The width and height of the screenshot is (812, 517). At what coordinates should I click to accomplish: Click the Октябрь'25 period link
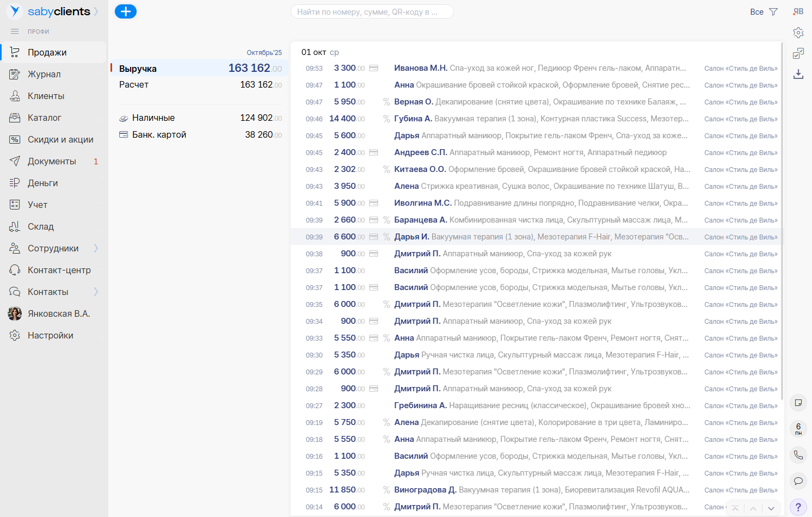click(x=264, y=53)
